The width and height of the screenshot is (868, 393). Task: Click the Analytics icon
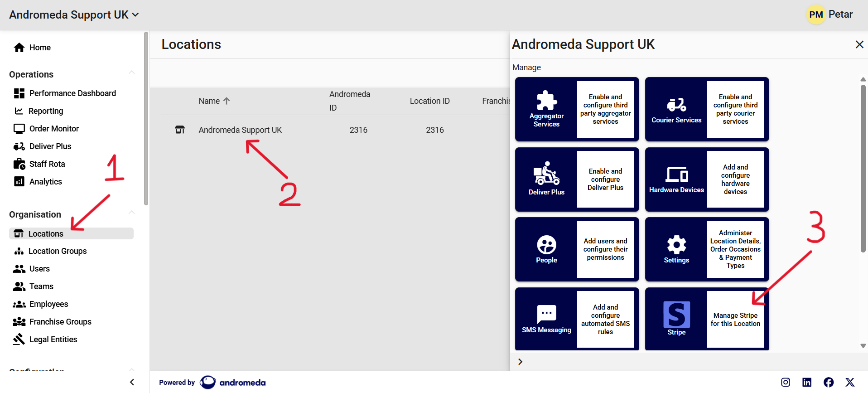(x=19, y=181)
